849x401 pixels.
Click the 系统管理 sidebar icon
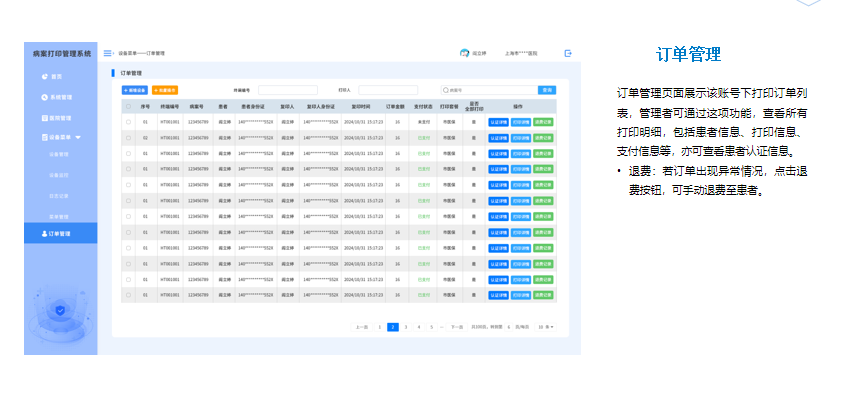44,97
